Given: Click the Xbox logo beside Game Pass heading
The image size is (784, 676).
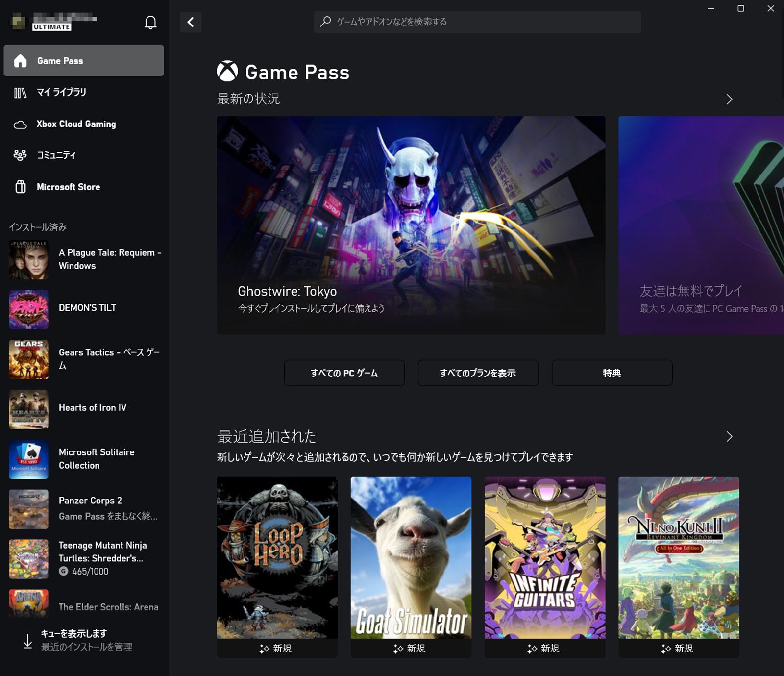Looking at the screenshot, I should click(x=227, y=72).
